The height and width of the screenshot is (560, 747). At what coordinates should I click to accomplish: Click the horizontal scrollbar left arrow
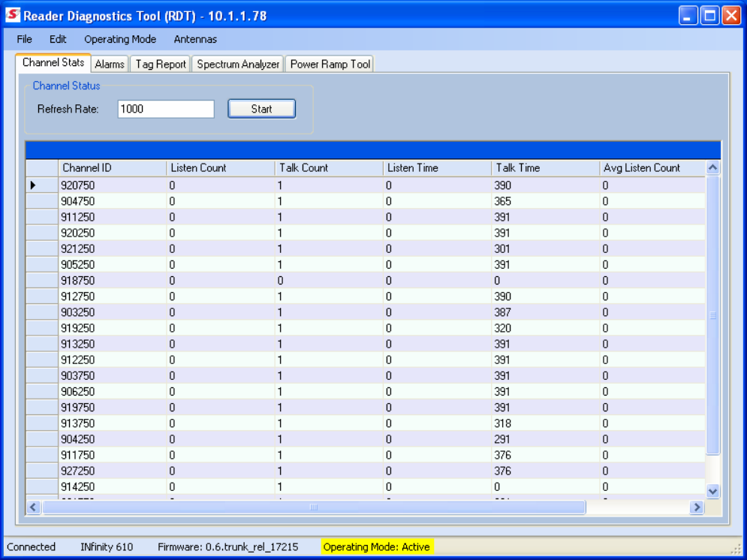click(x=33, y=507)
